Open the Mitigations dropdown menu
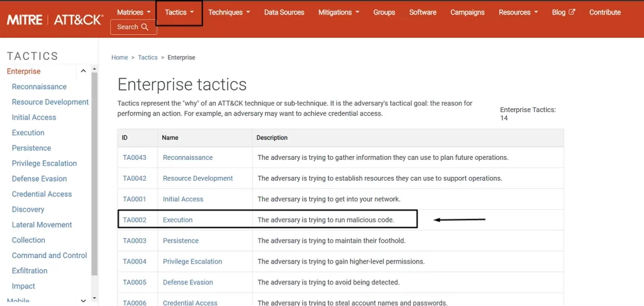This screenshot has width=644, height=306. point(339,13)
